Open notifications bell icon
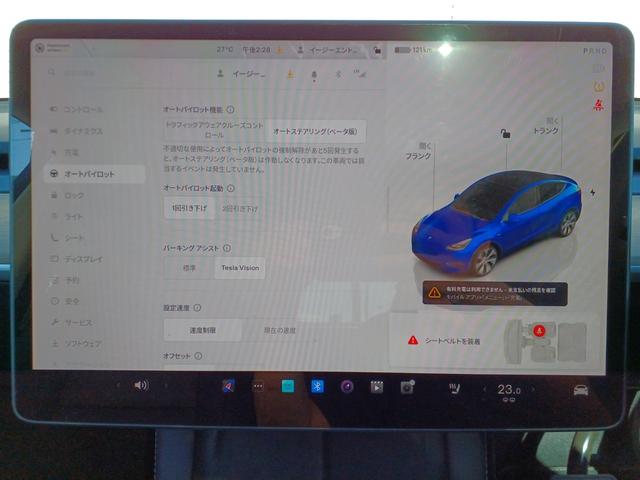640x480 pixels. pyautogui.click(x=314, y=75)
